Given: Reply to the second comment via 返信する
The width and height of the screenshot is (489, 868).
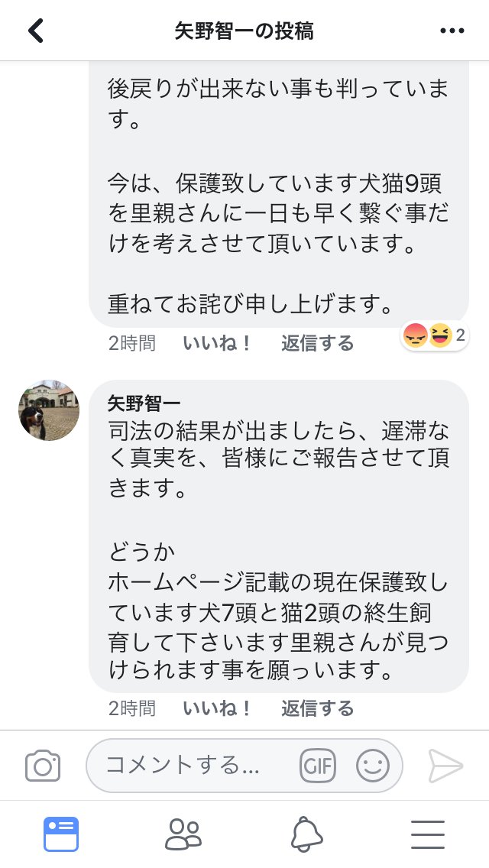Looking at the screenshot, I should [317, 708].
